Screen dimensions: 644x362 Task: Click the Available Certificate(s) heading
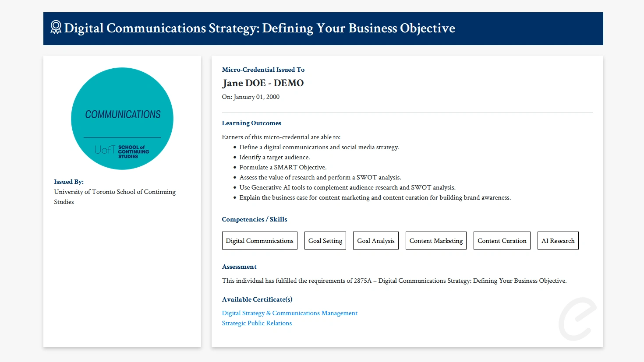point(257,299)
